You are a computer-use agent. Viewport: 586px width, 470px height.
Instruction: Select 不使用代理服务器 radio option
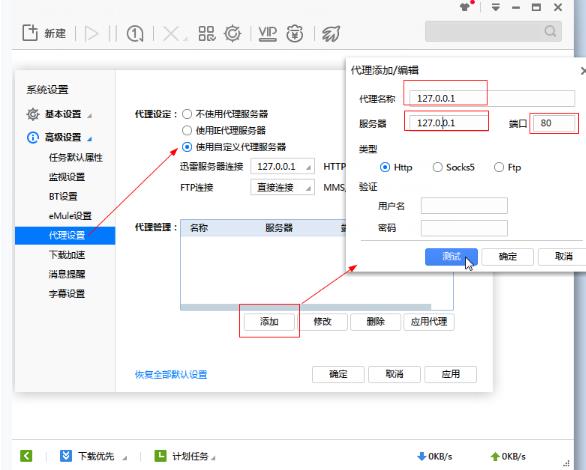[187, 114]
